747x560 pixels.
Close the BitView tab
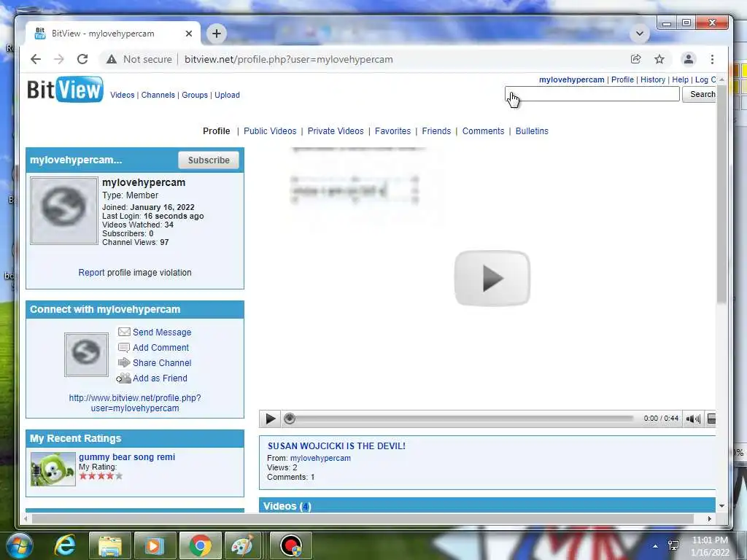coord(189,34)
